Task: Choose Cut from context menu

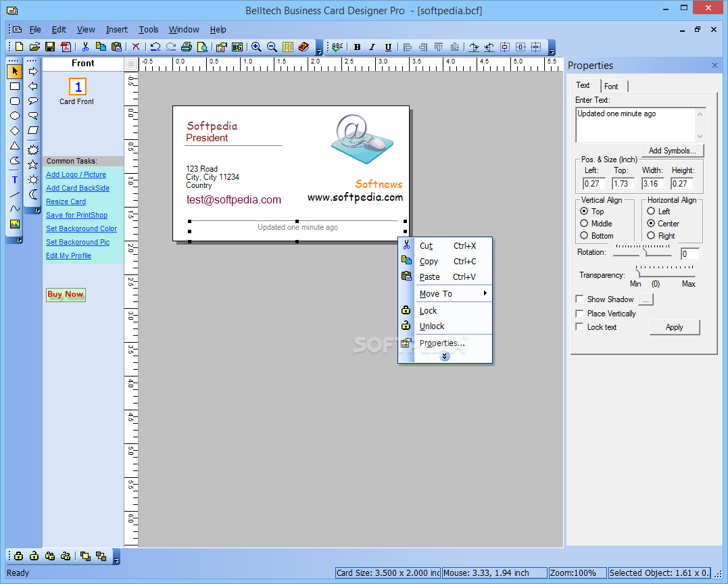Action: click(x=445, y=245)
